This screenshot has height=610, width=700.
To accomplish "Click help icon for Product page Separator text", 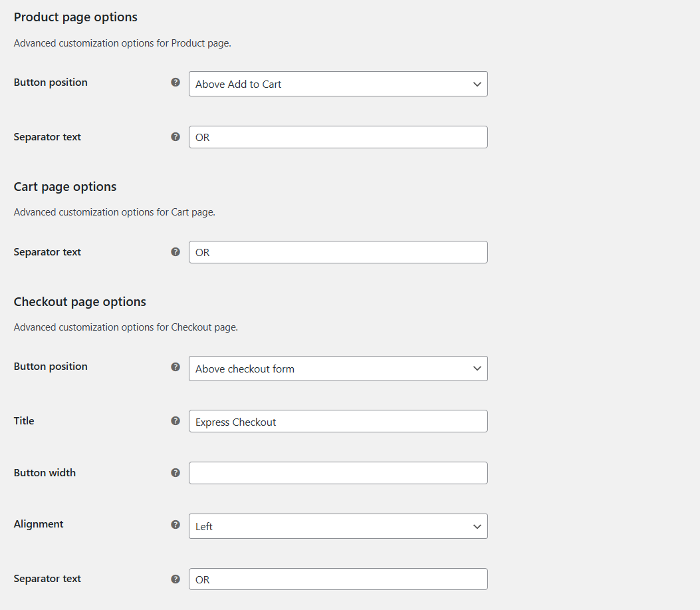I will pos(175,137).
